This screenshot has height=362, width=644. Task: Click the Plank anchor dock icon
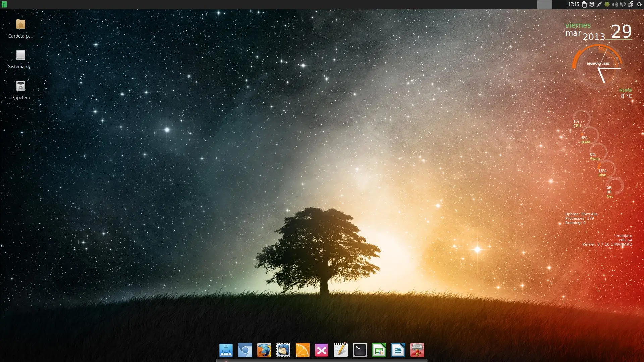[x=226, y=350]
